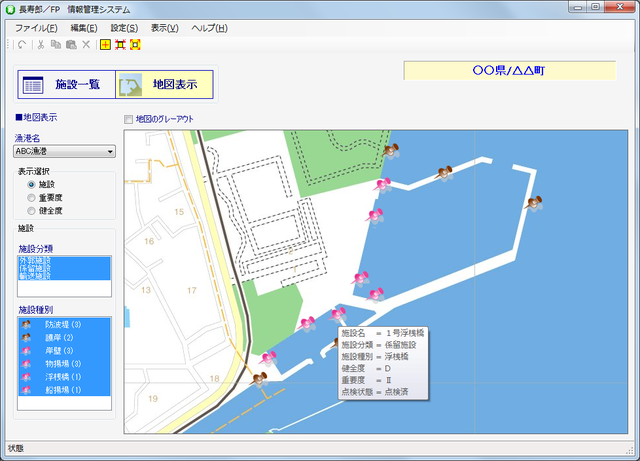Open the 表示(V) menu
Viewport: 640px width, 461px height.
tap(165, 27)
